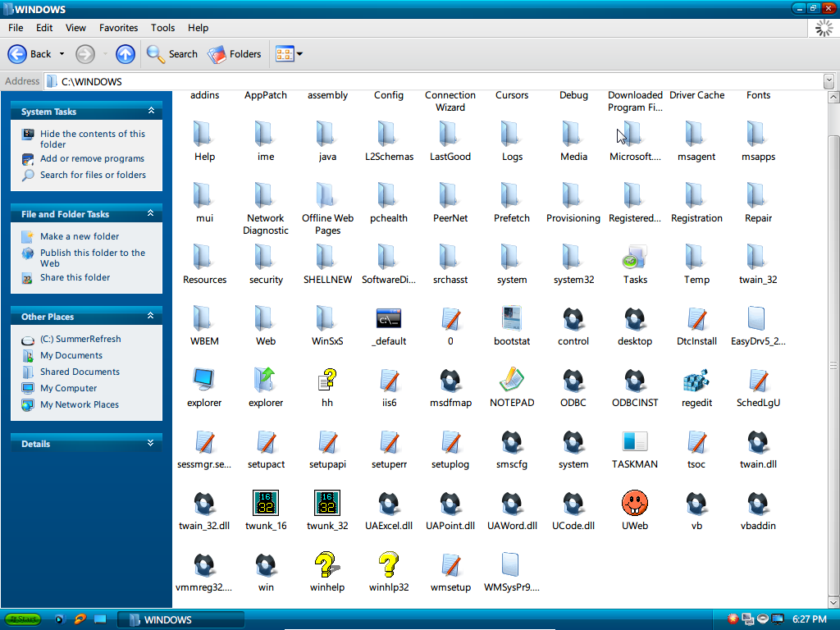Select the _default console shortcut icon
Image resolution: width=840 pixels, height=630 pixels.
pyautogui.click(x=389, y=319)
